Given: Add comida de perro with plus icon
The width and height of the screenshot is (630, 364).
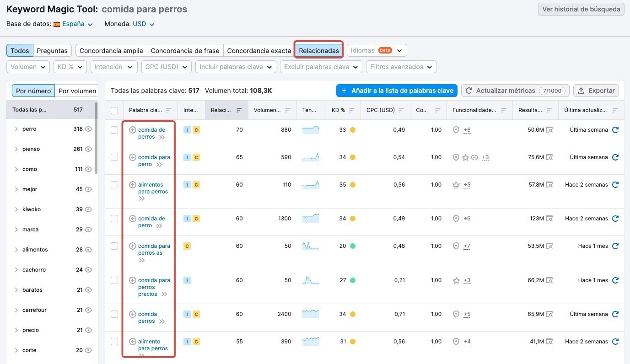Looking at the screenshot, I should point(133,219).
